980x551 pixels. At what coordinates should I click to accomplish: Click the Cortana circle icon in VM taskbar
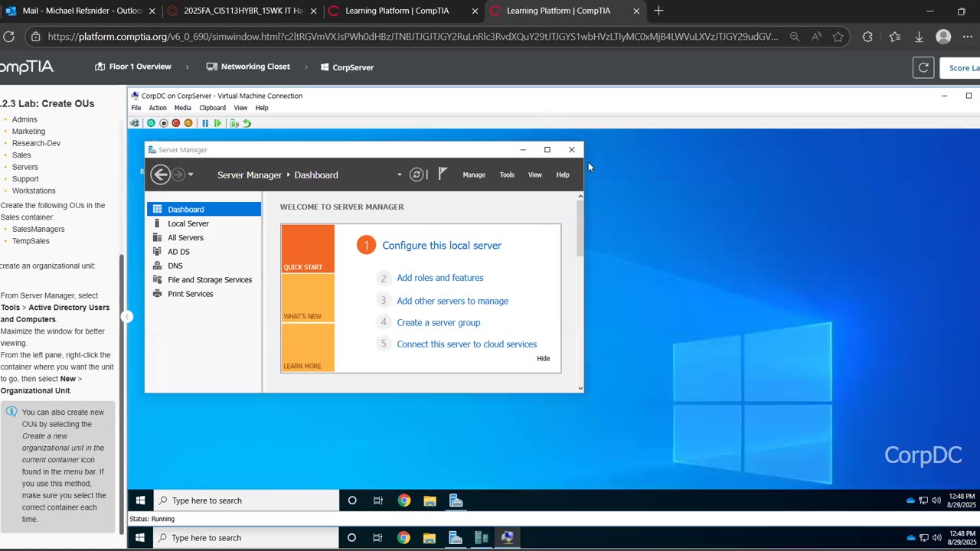coord(352,500)
